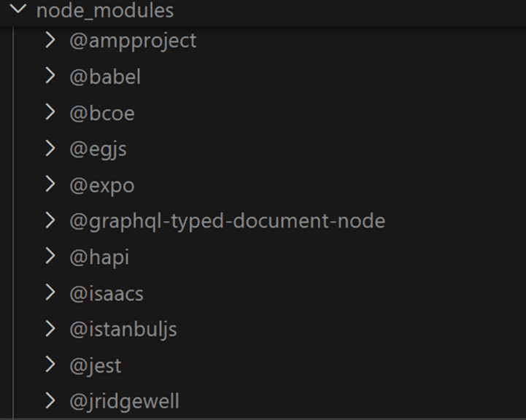
Task: Expand the @isaacs folder chevron
Action: 50,292
